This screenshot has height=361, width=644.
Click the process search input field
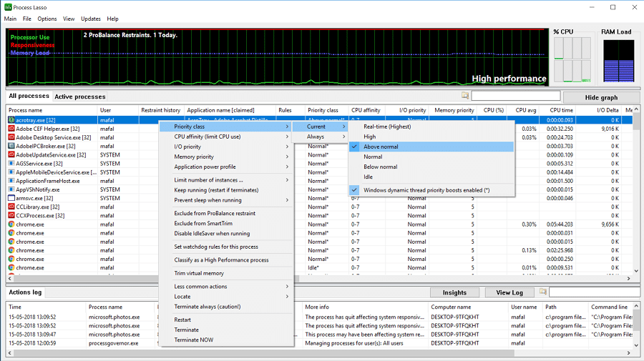[516, 96]
